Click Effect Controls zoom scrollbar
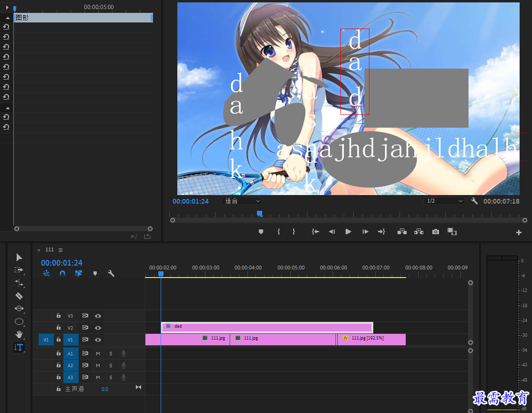The height and width of the screenshot is (413, 532). pyautogui.click(x=83, y=229)
